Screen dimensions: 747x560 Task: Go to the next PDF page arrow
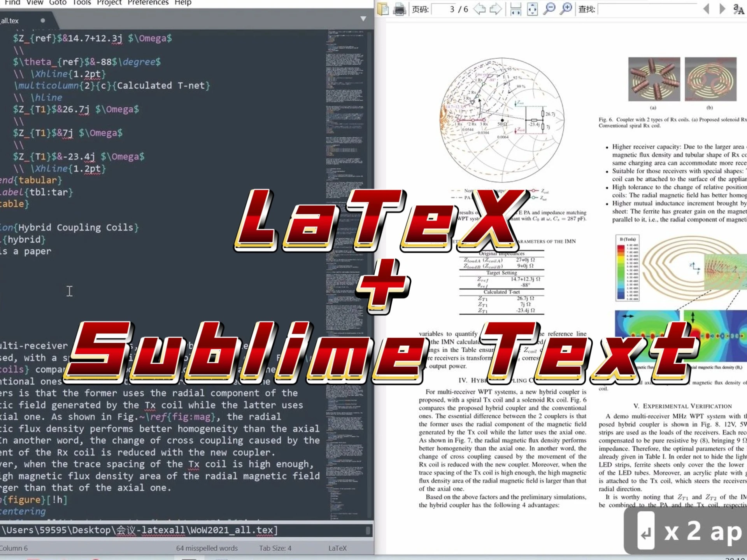click(x=496, y=9)
